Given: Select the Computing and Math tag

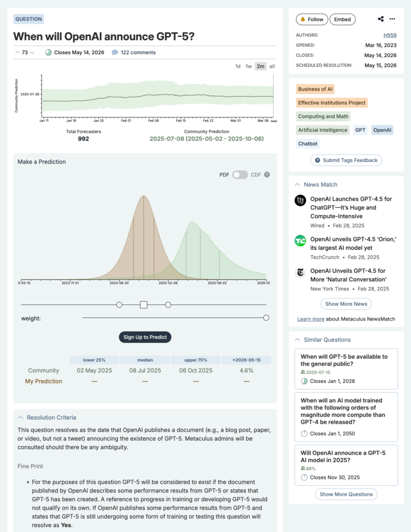Looking at the screenshot, I should [323, 116].
